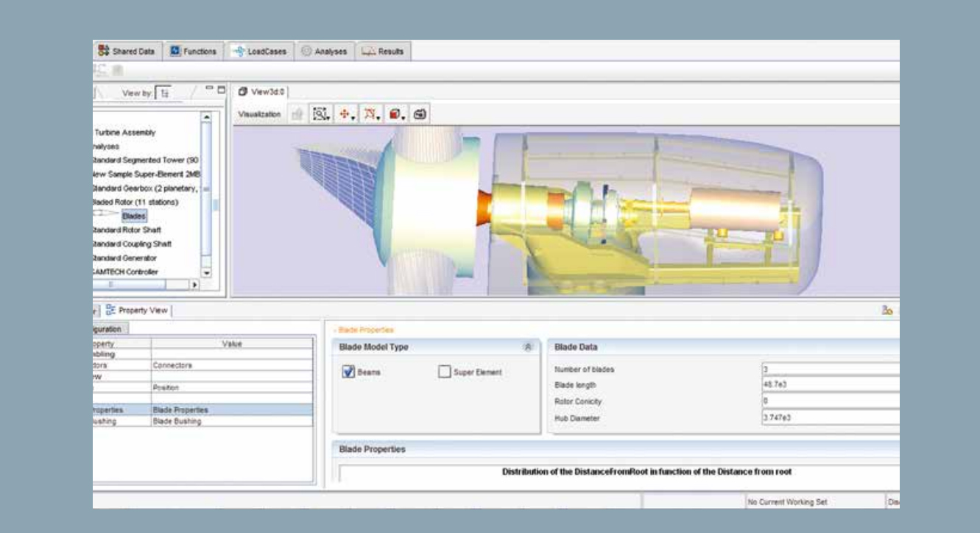Minimize the model tree panel
The image size is (980, 533).
(209, 90)
